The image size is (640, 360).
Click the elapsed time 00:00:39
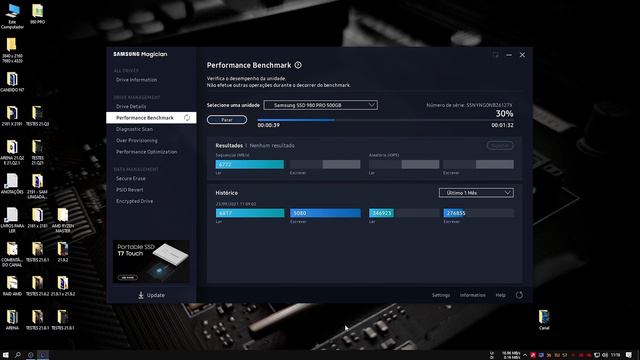pyautogui.click(x=269, y=125)
